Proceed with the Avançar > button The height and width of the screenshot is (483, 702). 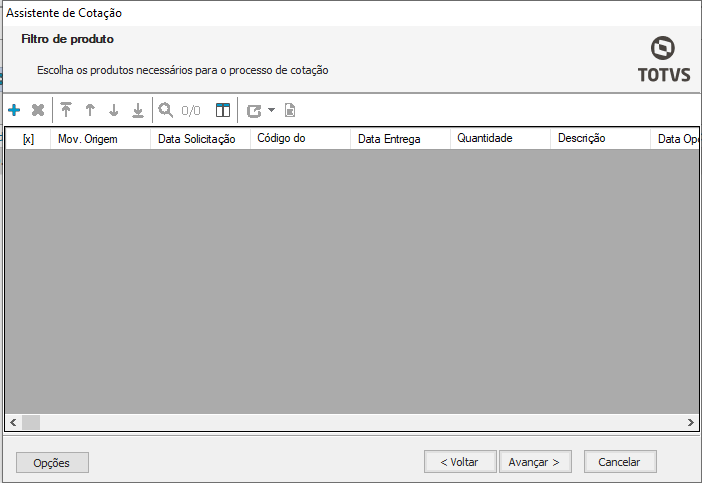coord(535,462)
